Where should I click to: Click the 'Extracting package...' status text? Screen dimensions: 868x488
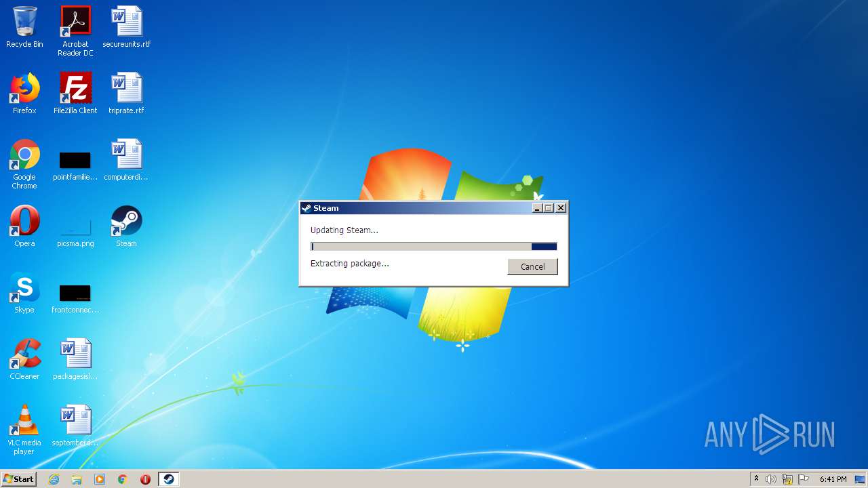tap(350, 264)
